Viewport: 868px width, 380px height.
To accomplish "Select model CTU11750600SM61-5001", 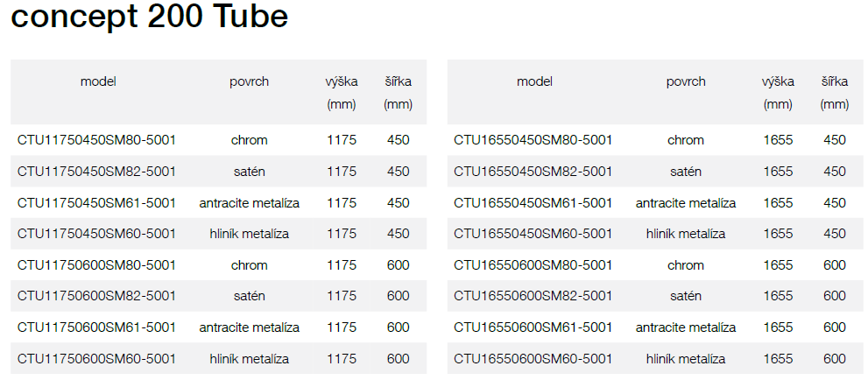I will 96,327.
